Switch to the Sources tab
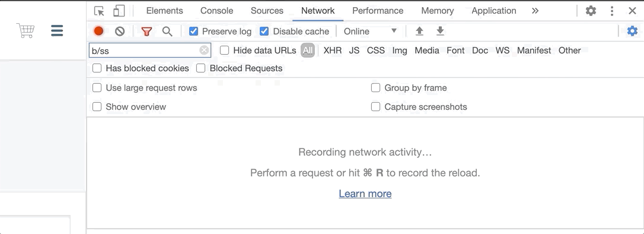Image resolution: width=644 pixels, height=234 pixels. click(267, 11)
